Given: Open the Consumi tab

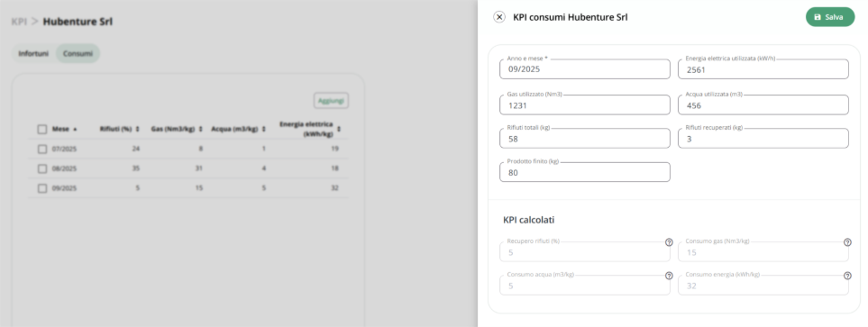Looking at the screenshot, I should click(78, 54).
